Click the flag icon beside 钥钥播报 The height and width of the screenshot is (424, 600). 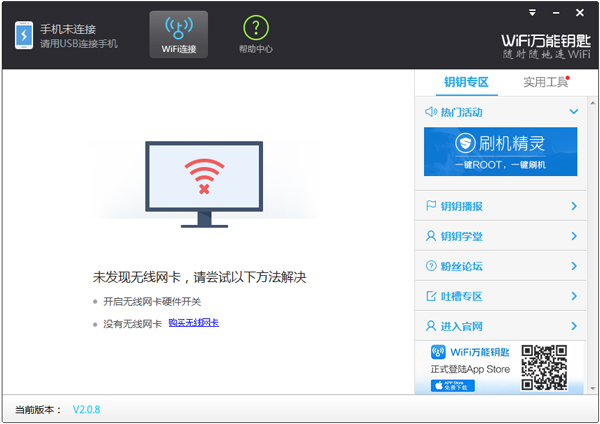431,206
